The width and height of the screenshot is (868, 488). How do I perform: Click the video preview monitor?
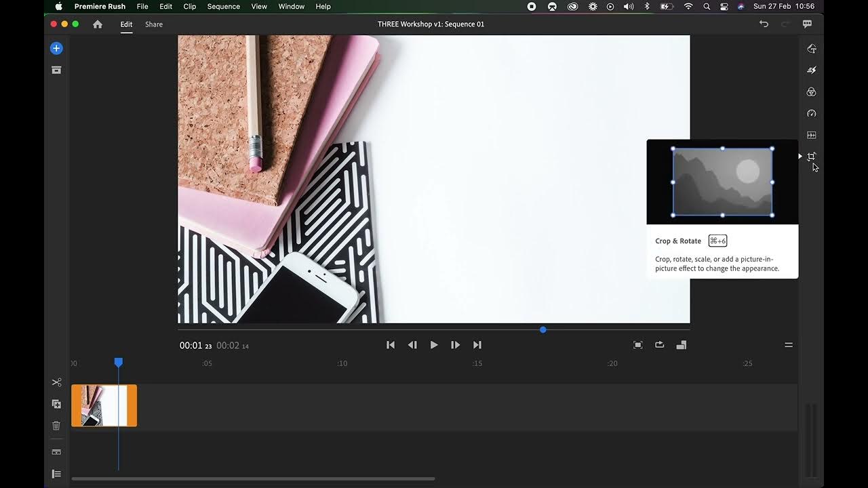(434, 180)
